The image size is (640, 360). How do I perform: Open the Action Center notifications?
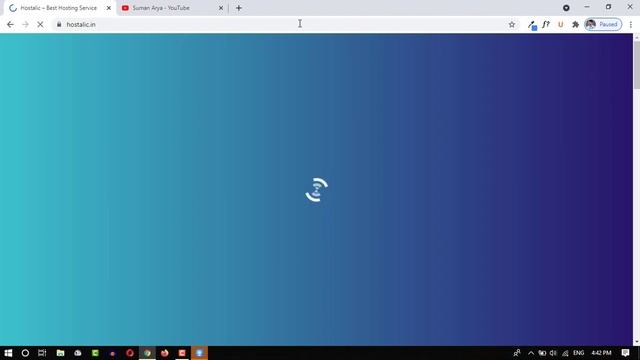(625, 353)
